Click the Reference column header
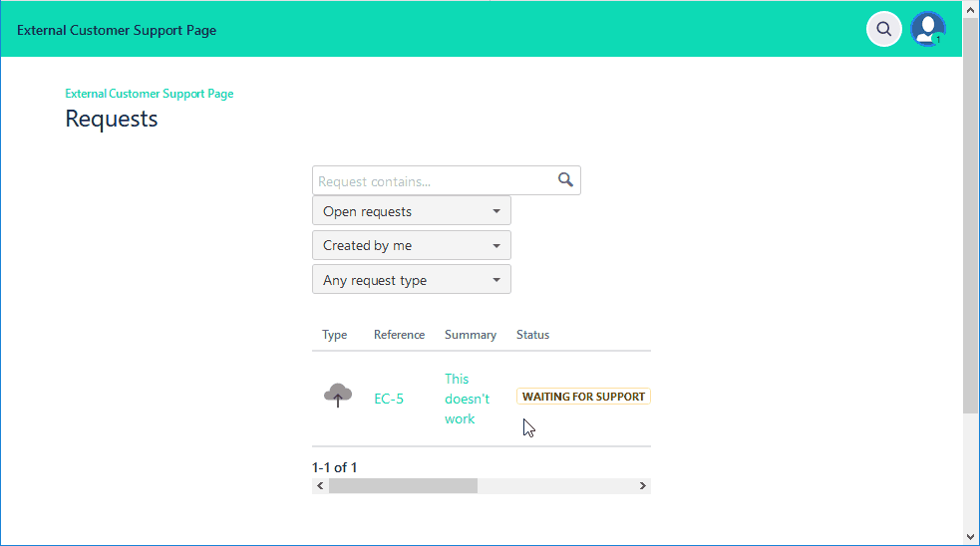This screenshot has height=546, width=980. tap(399, 335)
